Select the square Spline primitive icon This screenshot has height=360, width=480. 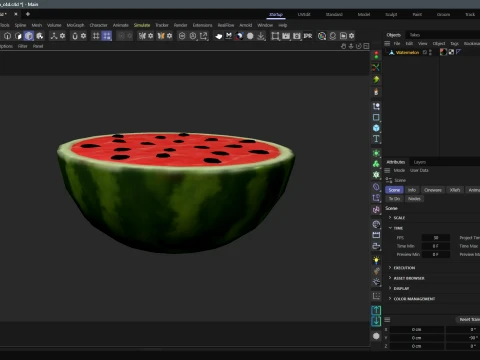pos(376,117)
